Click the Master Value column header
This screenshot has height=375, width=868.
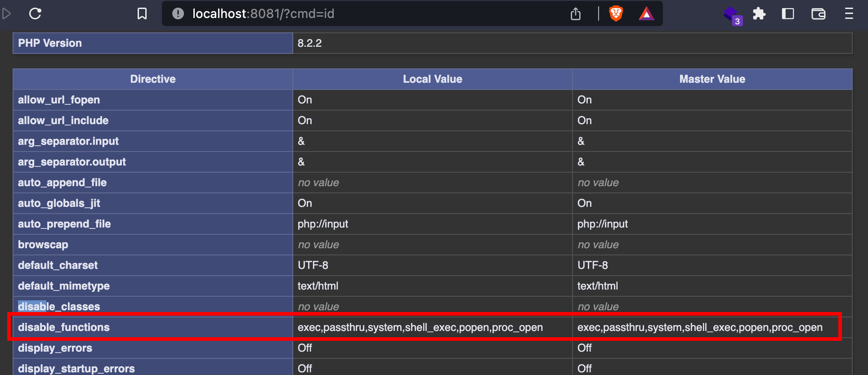pos(712,79)
